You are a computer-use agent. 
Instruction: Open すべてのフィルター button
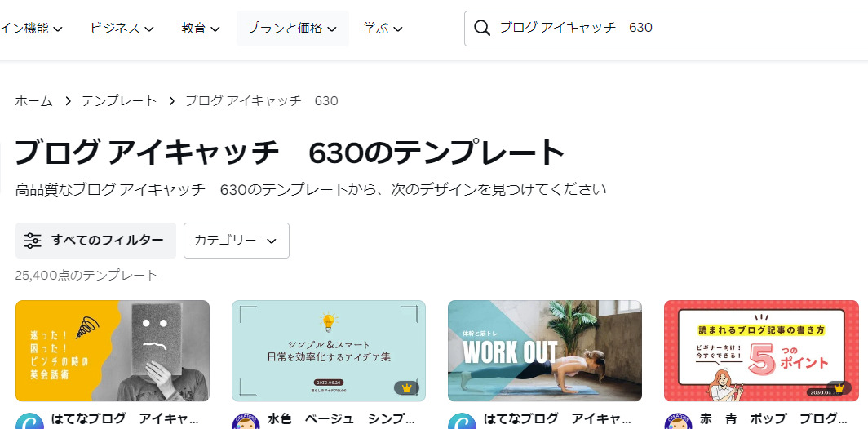click(95, 241)
